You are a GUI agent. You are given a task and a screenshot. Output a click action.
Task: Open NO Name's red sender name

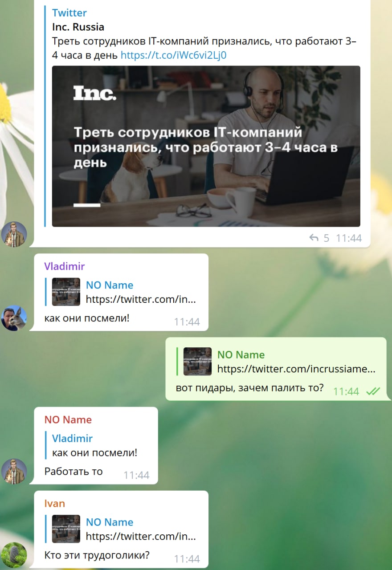pos(68,419)
